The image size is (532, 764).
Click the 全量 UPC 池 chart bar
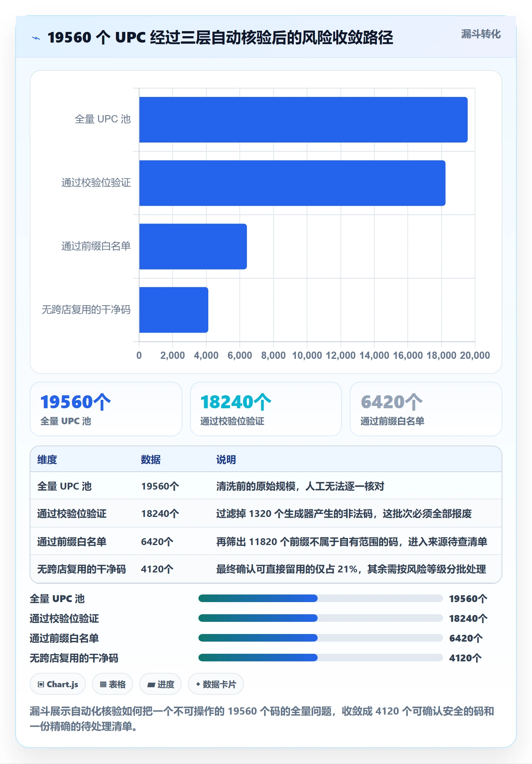coord(303,120)
